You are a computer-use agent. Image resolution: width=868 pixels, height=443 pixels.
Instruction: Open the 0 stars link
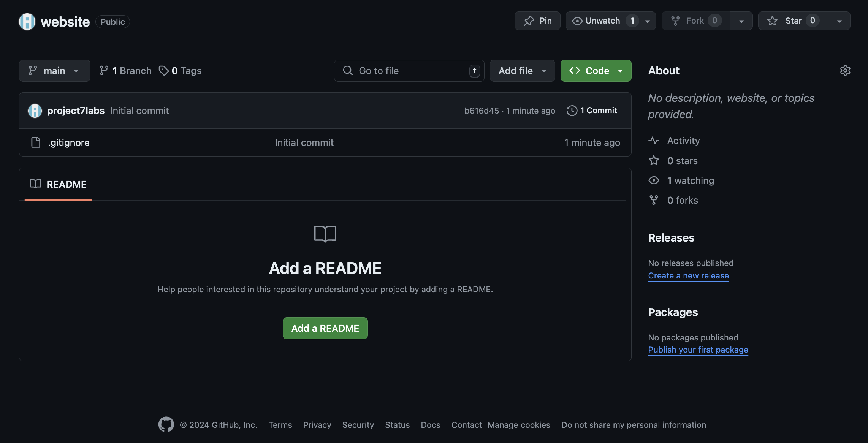(682, 161)
